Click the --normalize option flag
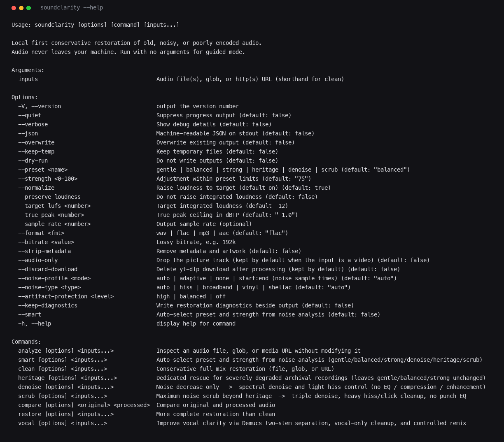This screenshot has height=442, width=504. (36, 188)
